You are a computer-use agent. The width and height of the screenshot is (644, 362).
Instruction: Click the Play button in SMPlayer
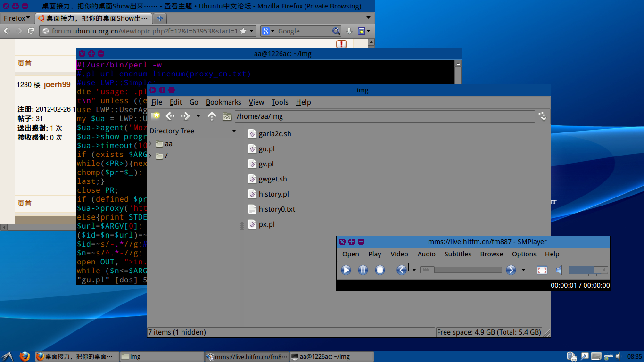[346, 270]
